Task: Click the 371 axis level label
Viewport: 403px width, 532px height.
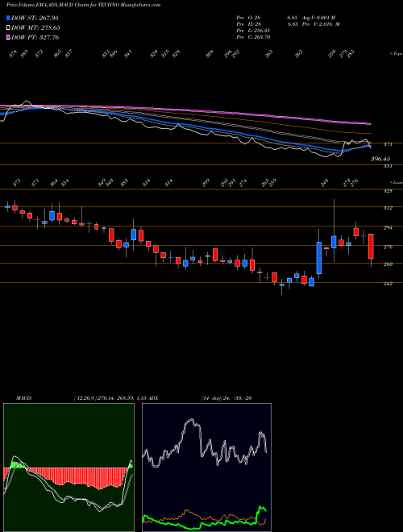Action: (x=388, y=144)
